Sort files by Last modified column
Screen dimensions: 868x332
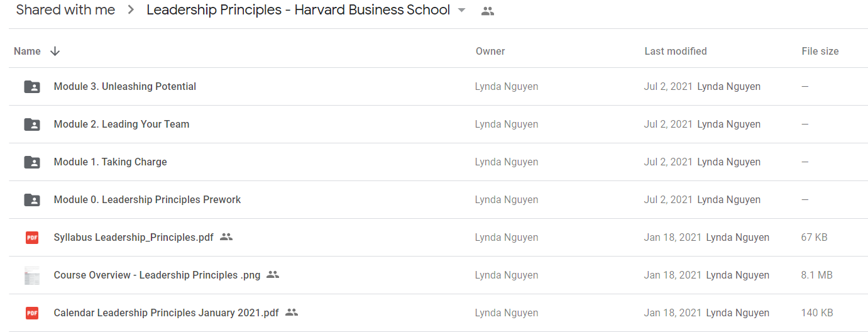point(676,52)
